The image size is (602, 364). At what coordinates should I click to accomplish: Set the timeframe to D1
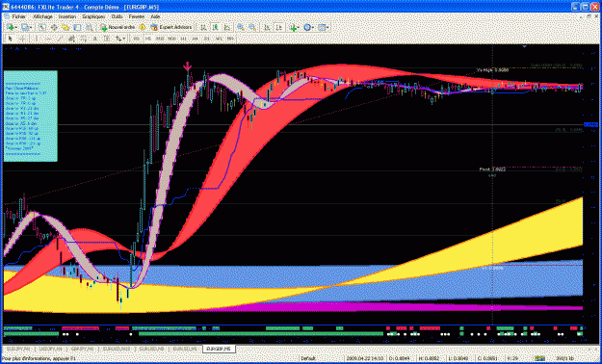[206, 39]
